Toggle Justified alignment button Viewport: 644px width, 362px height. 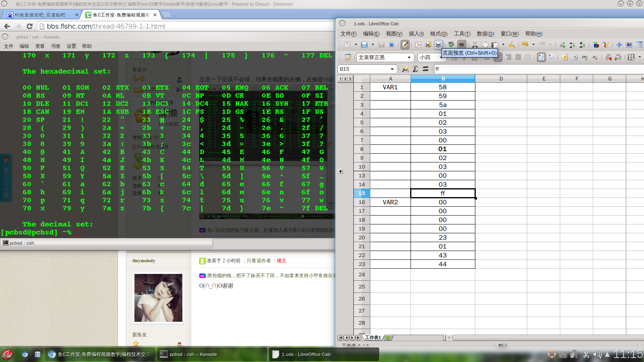pos(518,57)
